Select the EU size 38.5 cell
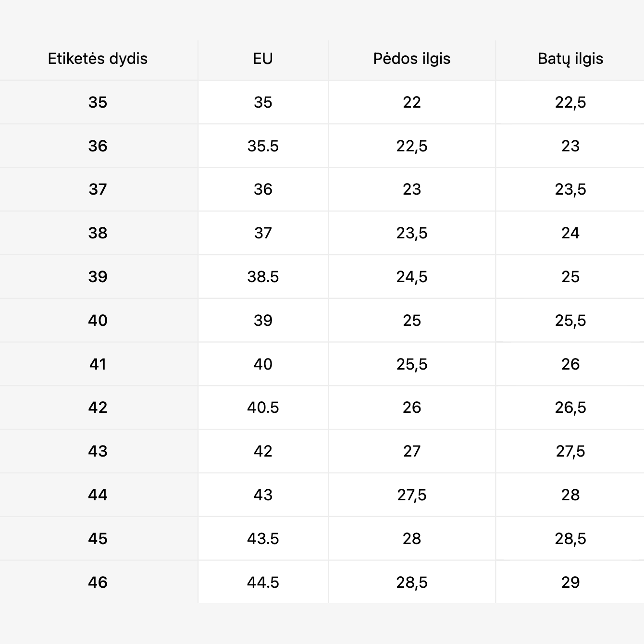Screen dimensions: 644x644 tap(263, 277)
